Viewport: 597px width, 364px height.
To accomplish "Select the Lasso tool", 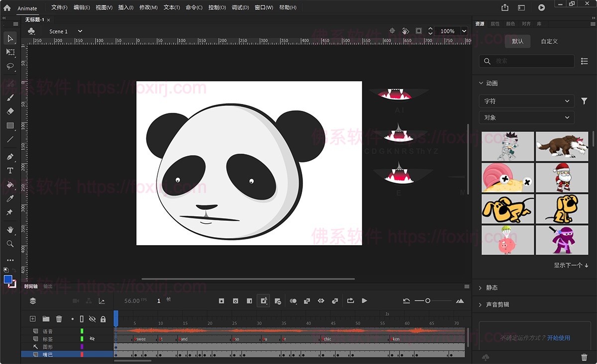I will coord(10,66).
